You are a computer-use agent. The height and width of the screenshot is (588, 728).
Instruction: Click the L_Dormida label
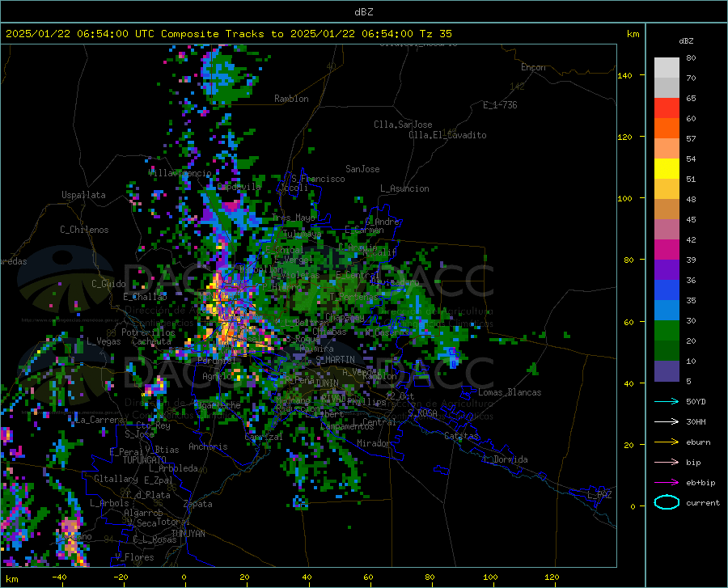tap(506, 459)
